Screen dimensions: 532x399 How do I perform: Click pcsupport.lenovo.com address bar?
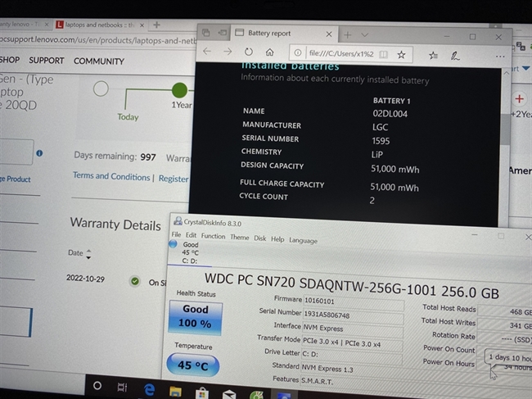98,40
